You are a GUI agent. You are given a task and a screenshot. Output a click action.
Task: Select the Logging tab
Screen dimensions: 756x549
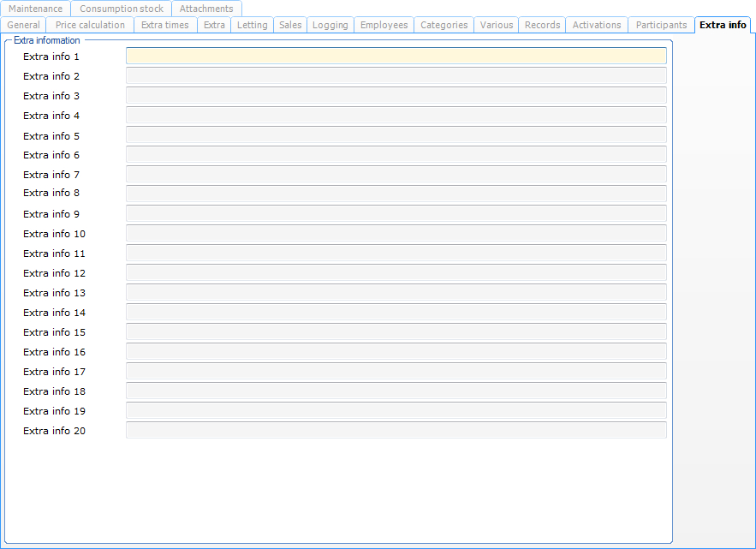pos(330,25)
